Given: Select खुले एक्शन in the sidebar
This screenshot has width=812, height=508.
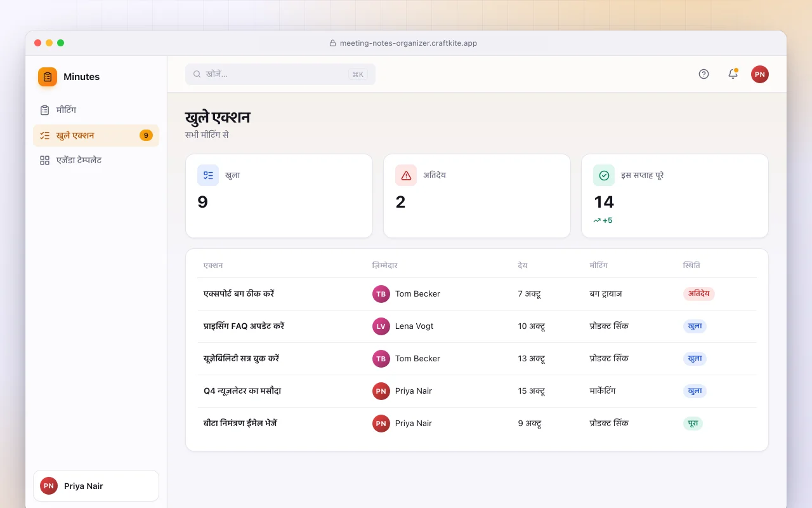Looking at the screenshot, I should (96, 135).
